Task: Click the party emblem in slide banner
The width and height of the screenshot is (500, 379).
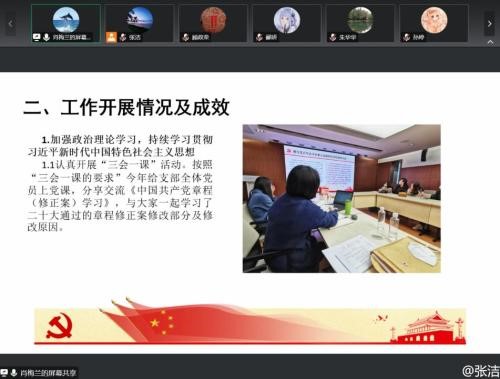Action: tap(59, 327)
